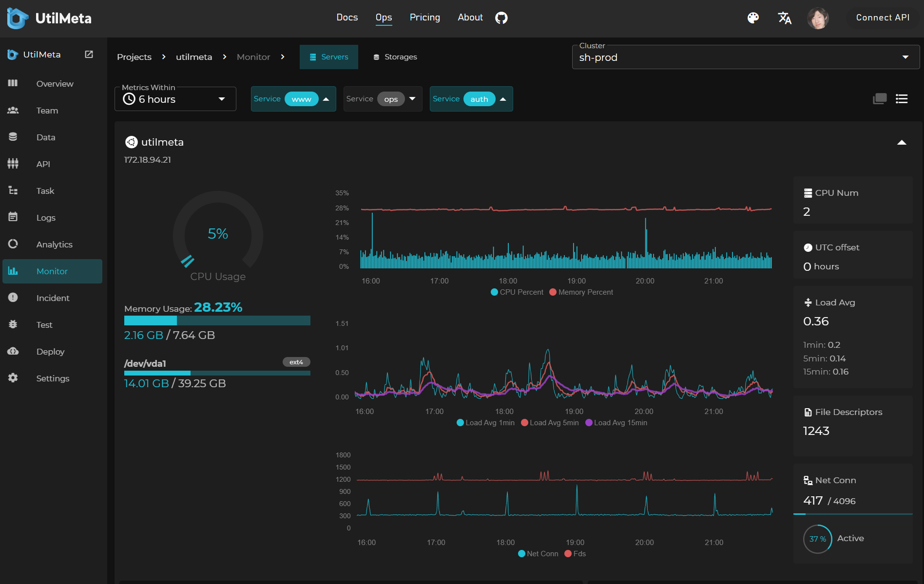924x584 pixels.
Task: Click chevron after utilmeta breadcrumb
Action: coord(224,57)
